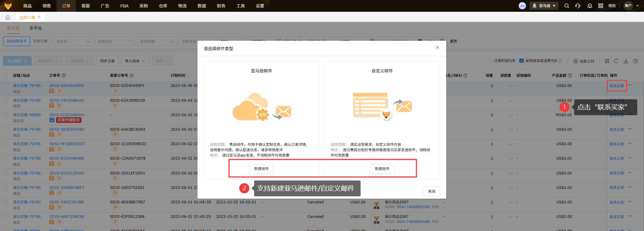644x231 pixels.
Task: Toggle the select-all checkbox in table header
Action: pos(5,75)
